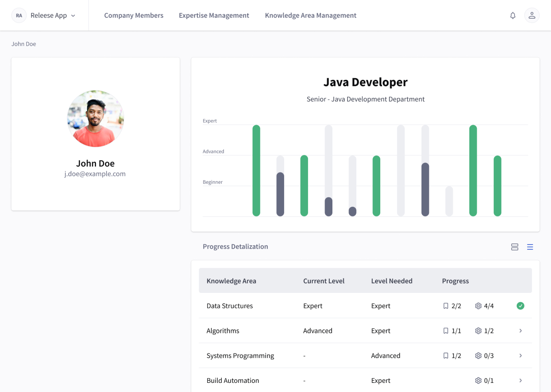Viewport: 551px width, 392px height.
Task: Click the Data Structures gear 4/4 icon
Action: coord(478,306)
